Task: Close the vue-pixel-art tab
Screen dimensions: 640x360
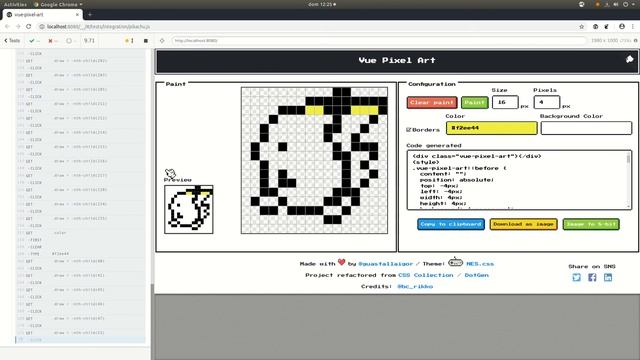Action: click(x=77, y=14)
